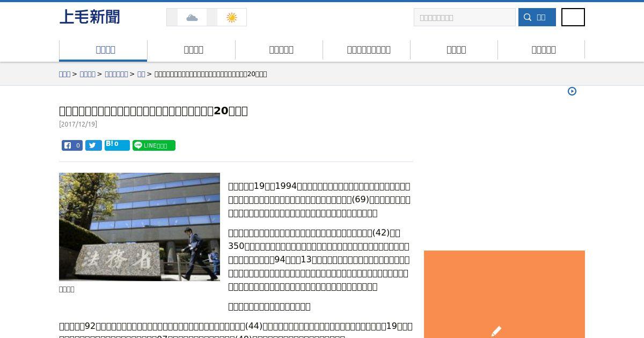Click the circular play icon above the ad area
The width and height of the screenshot is (644, 338).
click(x=572, y=91)
